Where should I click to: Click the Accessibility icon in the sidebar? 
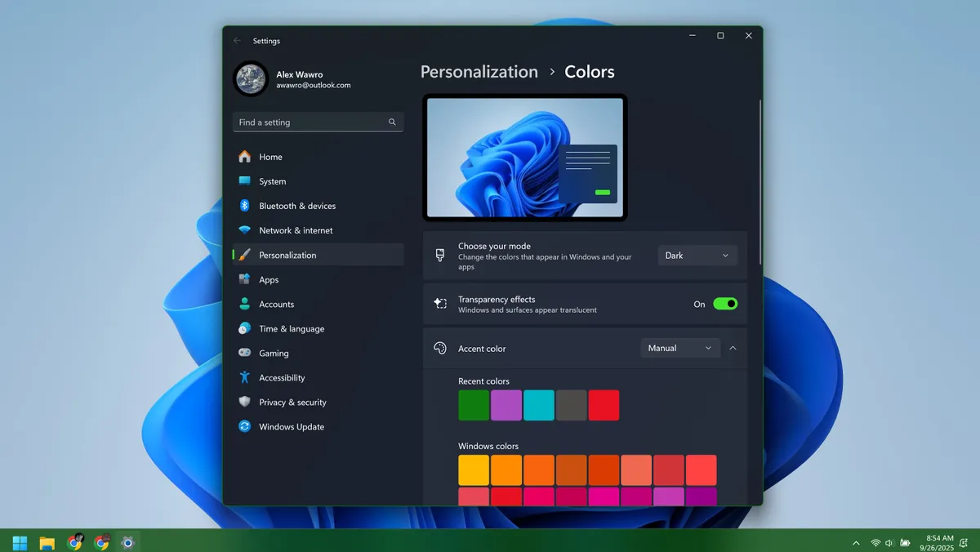(244, 377)
